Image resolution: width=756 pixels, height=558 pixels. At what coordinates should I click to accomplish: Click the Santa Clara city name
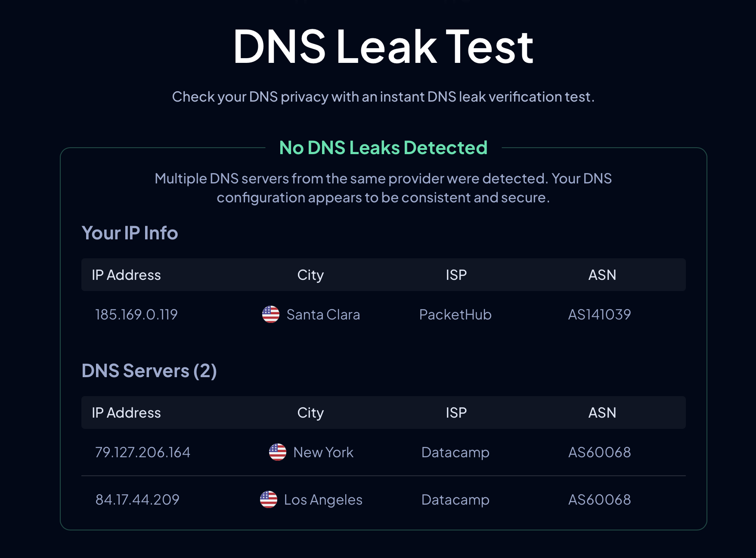[323, 314]
